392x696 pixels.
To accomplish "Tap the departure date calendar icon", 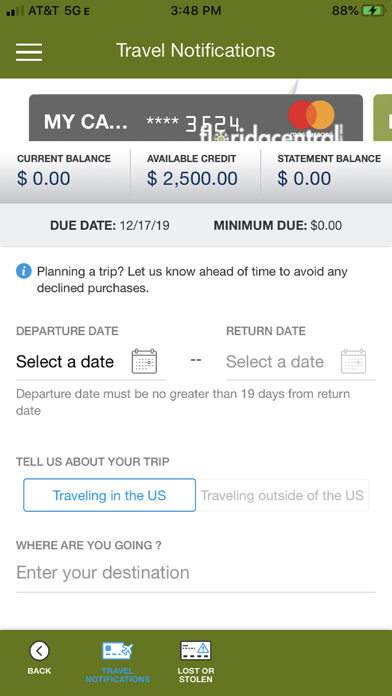I will click(x=144, y=361).
